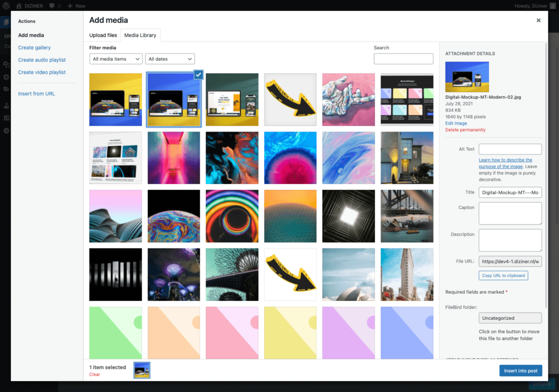Clear the current selection
Viewport: 559px width, 392px height.
click(x=94, y=375)
